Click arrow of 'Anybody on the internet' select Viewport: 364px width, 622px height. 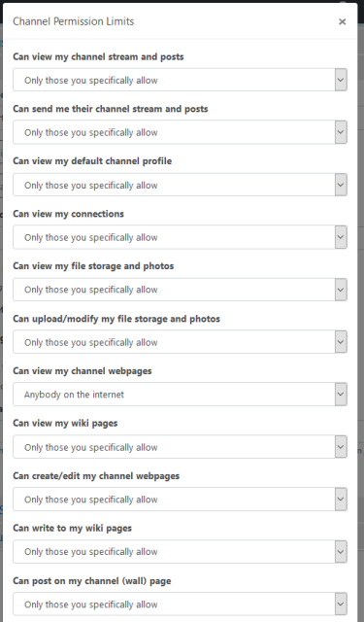point(341,395)
